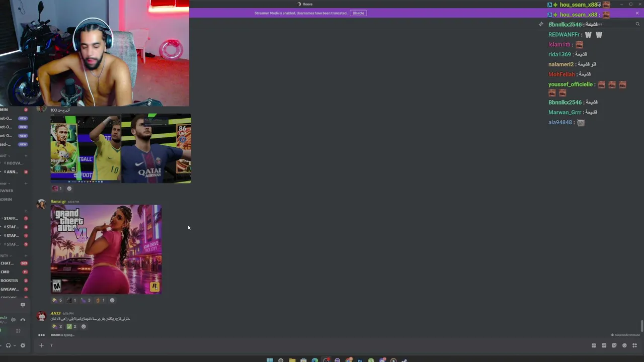Image resolution: width=644 pixels, height=362 pixels.
Task: Toggle green checkmark reaction on ANIS message
Action: [71, 326]
